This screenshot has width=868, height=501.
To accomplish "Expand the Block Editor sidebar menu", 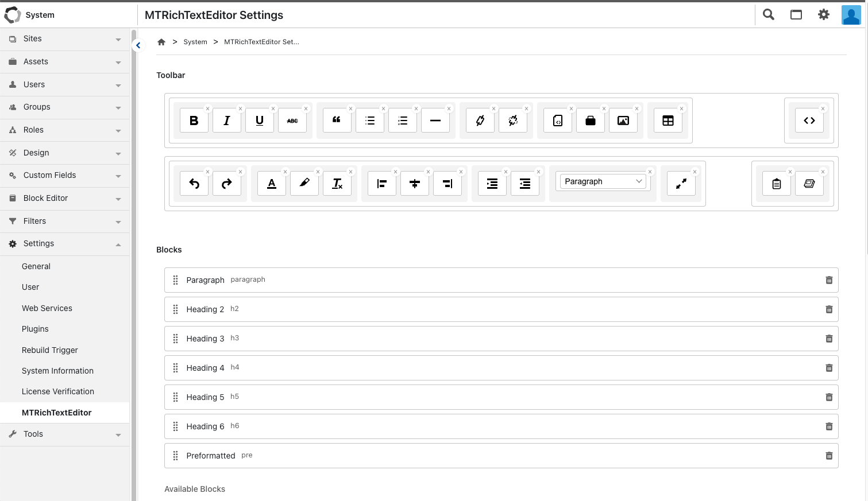I will (65, 199).
